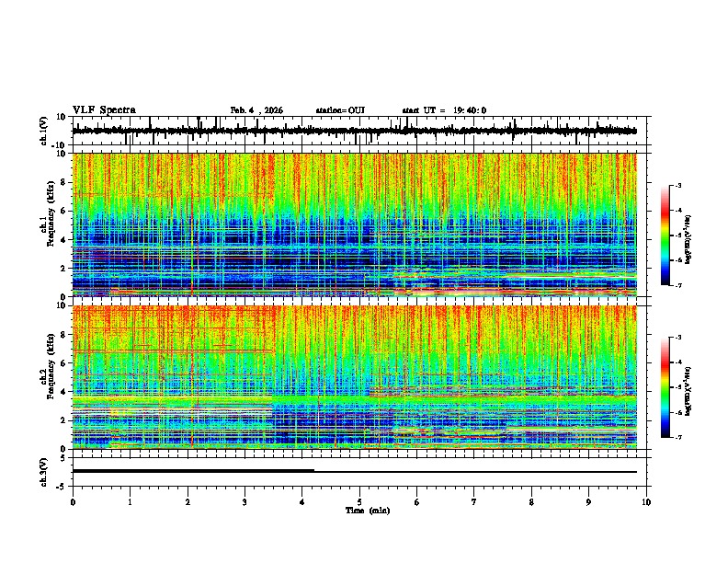Select the date text "Feb. 4 , 2026"

point(256,110)
